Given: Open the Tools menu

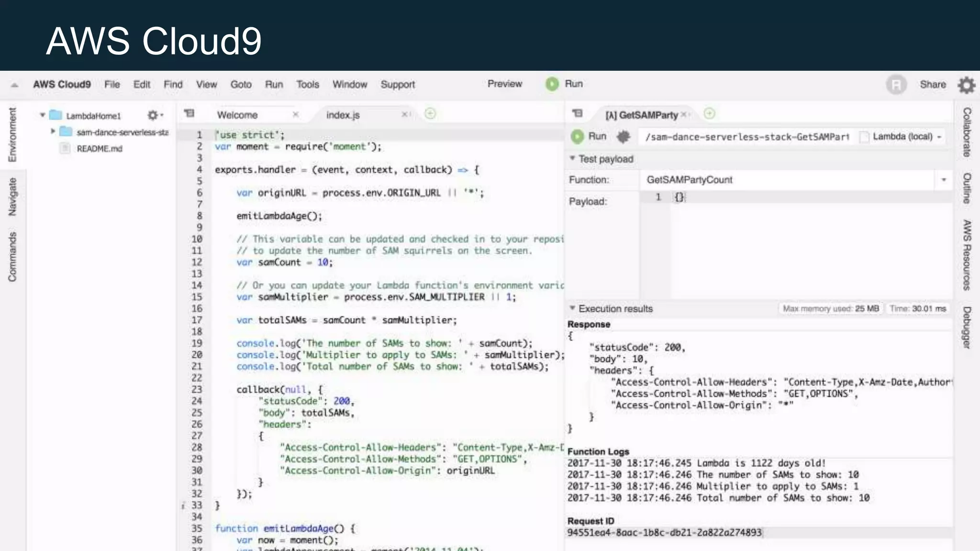Looking at the screenshot, I should (307, 84).
